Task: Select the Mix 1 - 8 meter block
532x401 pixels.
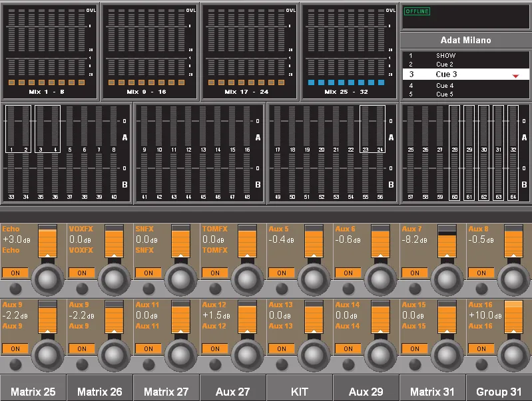Action: 50,51
